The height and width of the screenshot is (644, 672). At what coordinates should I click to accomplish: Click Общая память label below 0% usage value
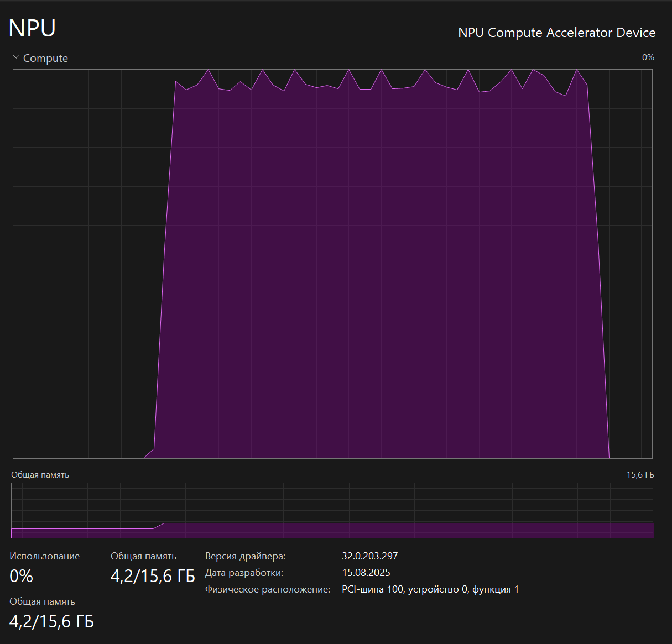click(42, 601)
